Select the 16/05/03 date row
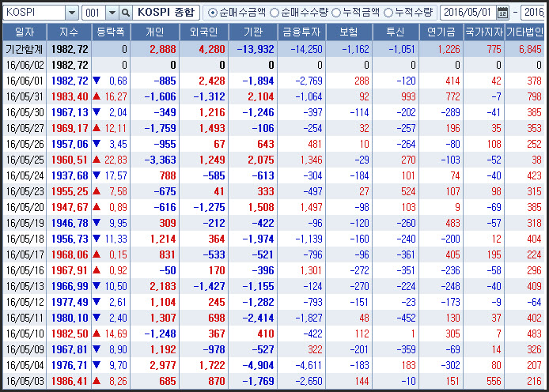 click(x=274, y=381)
